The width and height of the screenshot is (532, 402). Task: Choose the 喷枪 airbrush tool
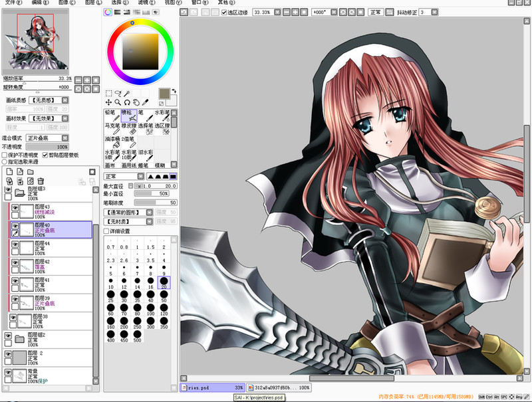(129, 116)
